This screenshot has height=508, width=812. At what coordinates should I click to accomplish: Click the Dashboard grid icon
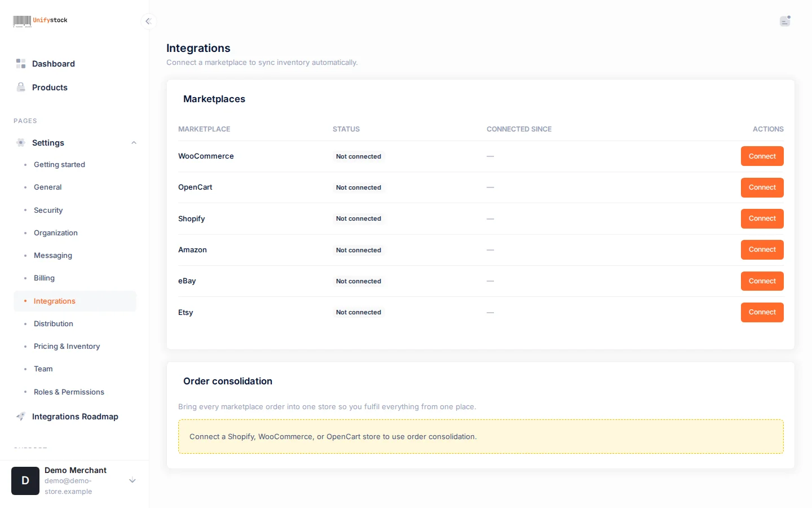coord(21,64)
